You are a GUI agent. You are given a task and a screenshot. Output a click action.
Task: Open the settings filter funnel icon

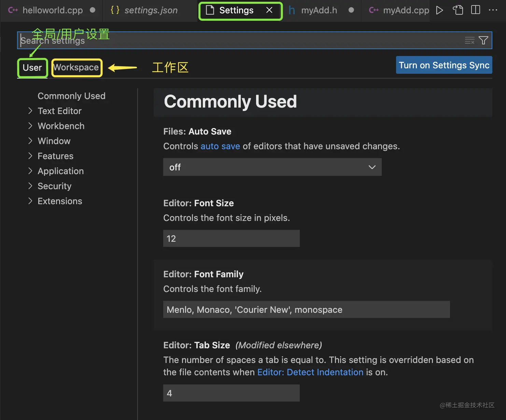tap(483, 40)
